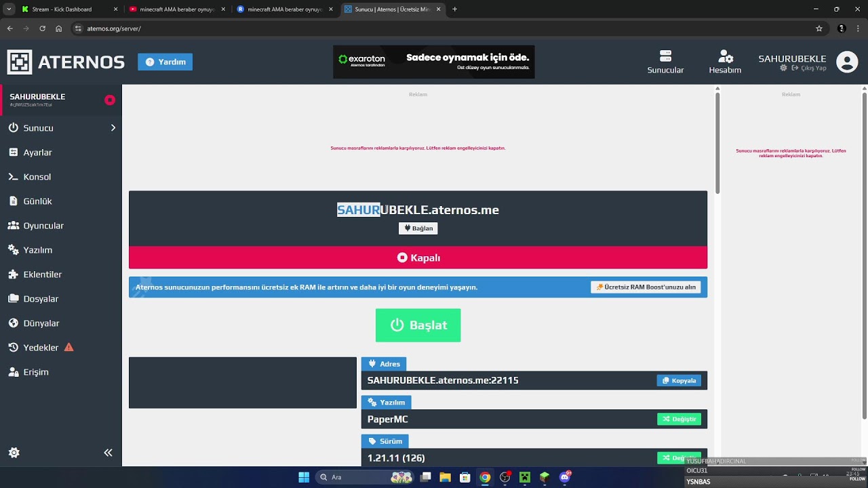This screenshot has width=868, height=488.
Task: Click the Yardım help button
Action: click(x=165, y=62)
